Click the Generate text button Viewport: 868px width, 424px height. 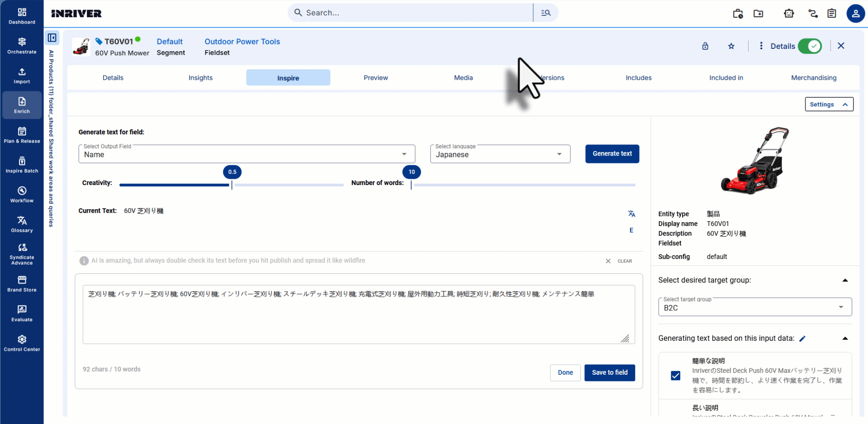pyautogui.click(x=612, y=154)
